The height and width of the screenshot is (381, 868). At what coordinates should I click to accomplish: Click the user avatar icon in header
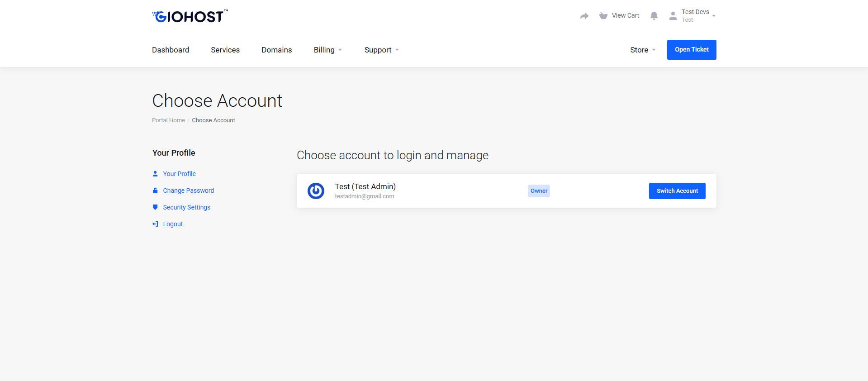pos(673,16)
